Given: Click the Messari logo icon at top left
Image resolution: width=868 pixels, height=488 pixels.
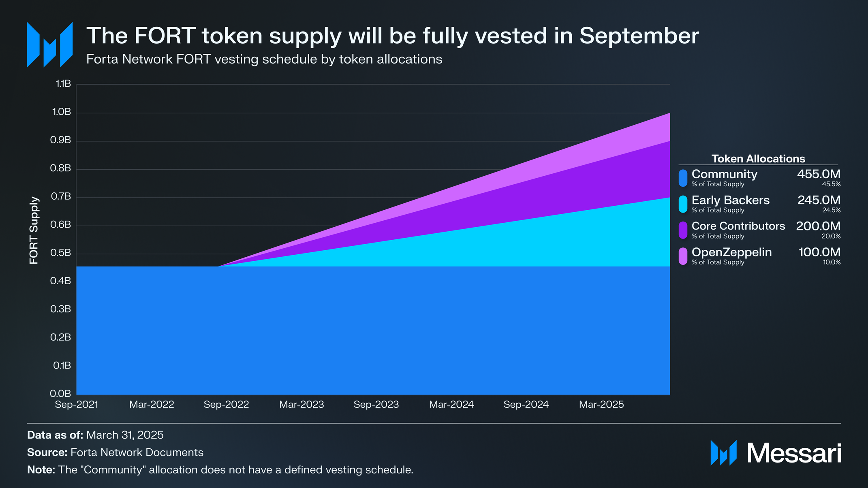Looking at the screenshot, I should click(x=50, y=45).
